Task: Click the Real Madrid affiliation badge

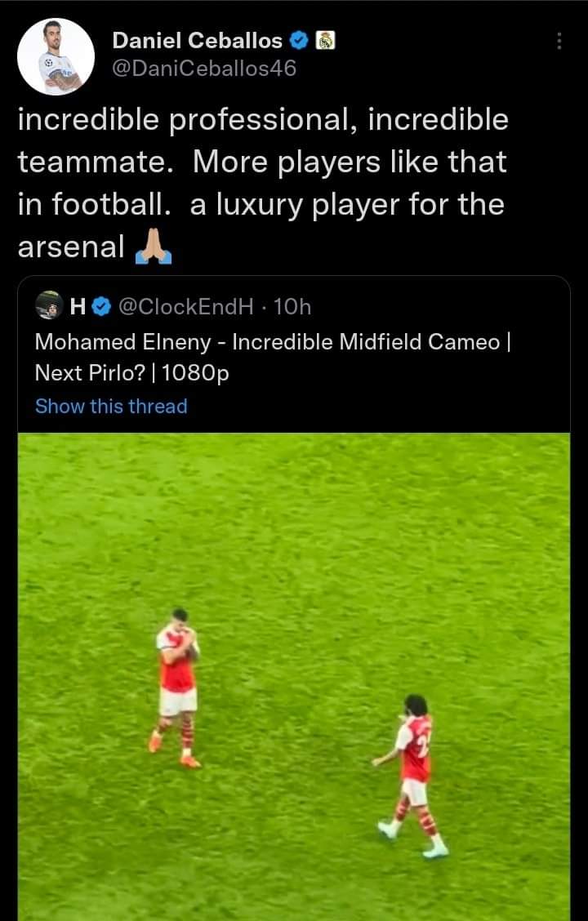Action: coord(325,40)
